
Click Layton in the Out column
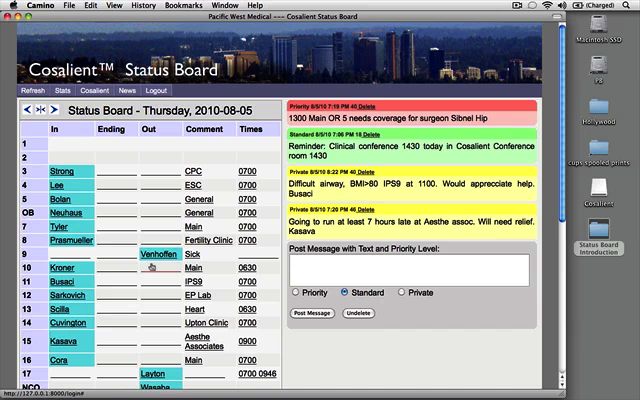coord(153,374)
